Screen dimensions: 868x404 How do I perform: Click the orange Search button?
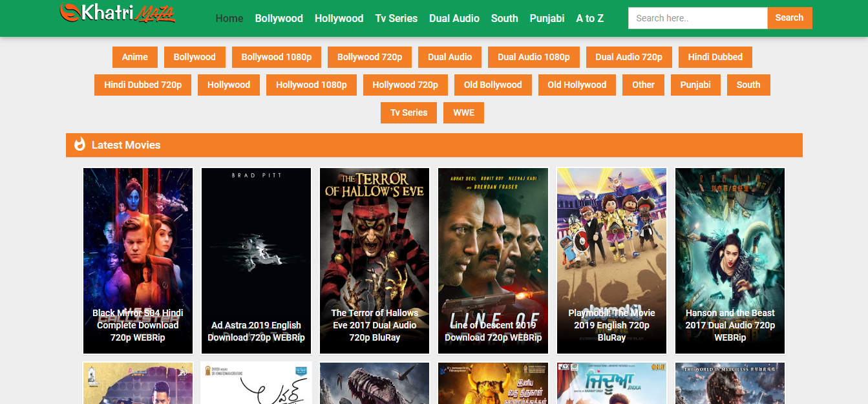tap(790, 18)
